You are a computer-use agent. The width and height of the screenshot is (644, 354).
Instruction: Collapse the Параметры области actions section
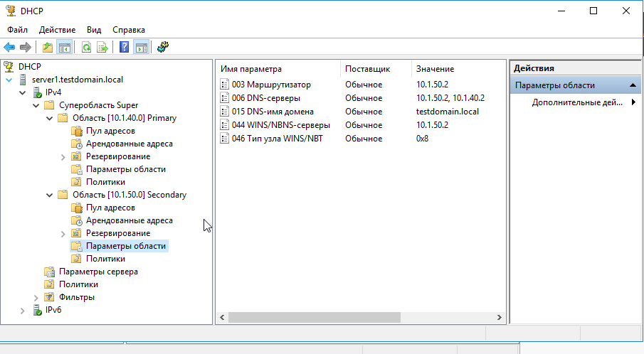coord(630,85)
